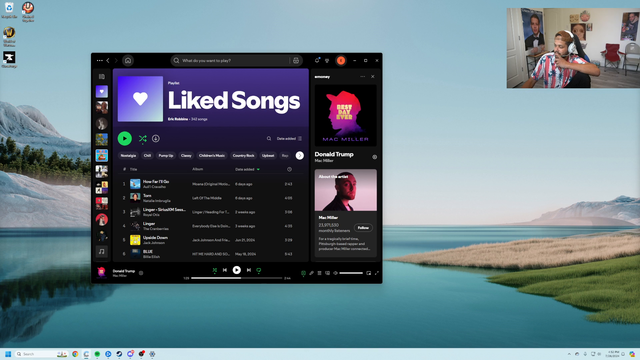The height and width of the screenshot is (360, 640).
Task: Open the notifications bell
Action: coord(317,60)
